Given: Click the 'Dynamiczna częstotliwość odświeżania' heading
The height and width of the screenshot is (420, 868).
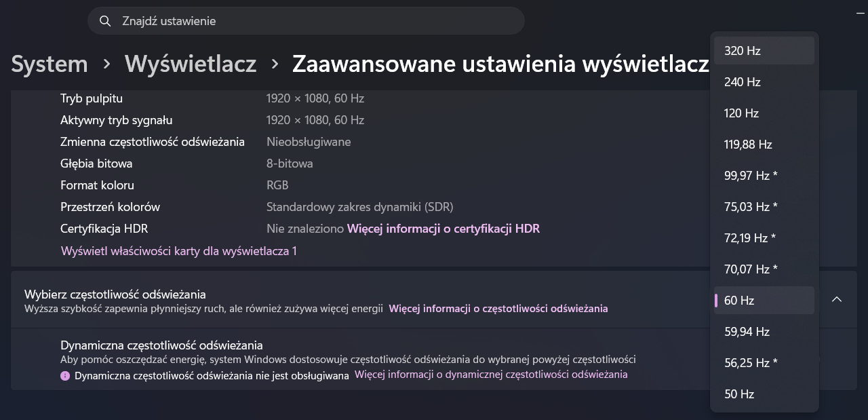Looking at the screenshot, I should coord(161,345).
